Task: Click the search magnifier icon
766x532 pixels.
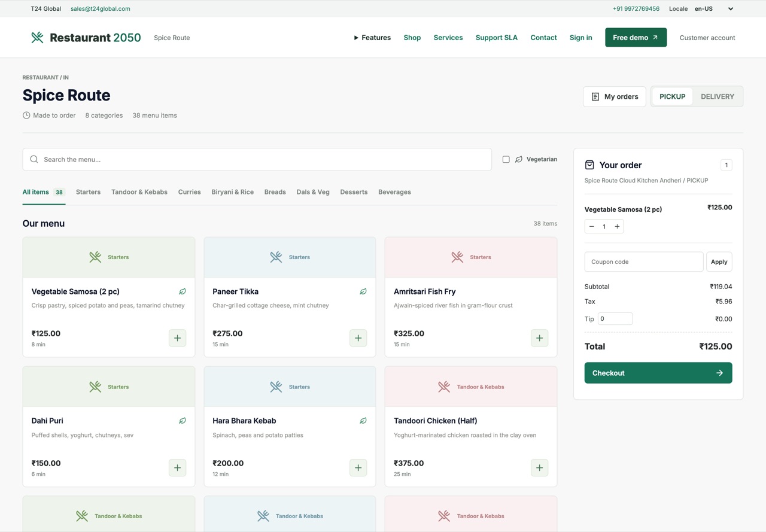Action: click(34, 159)
